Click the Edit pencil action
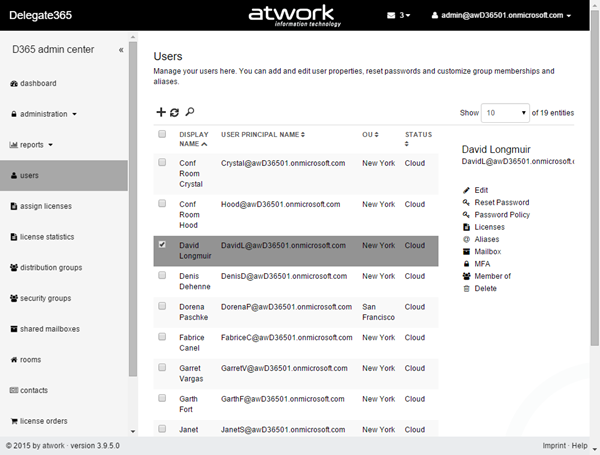Viewport: 600px width, 455px height. [x=481, y=189]
